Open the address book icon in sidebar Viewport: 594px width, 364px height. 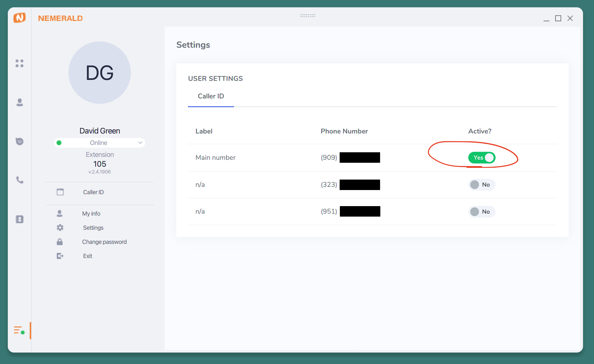click(x=19, y=219)
